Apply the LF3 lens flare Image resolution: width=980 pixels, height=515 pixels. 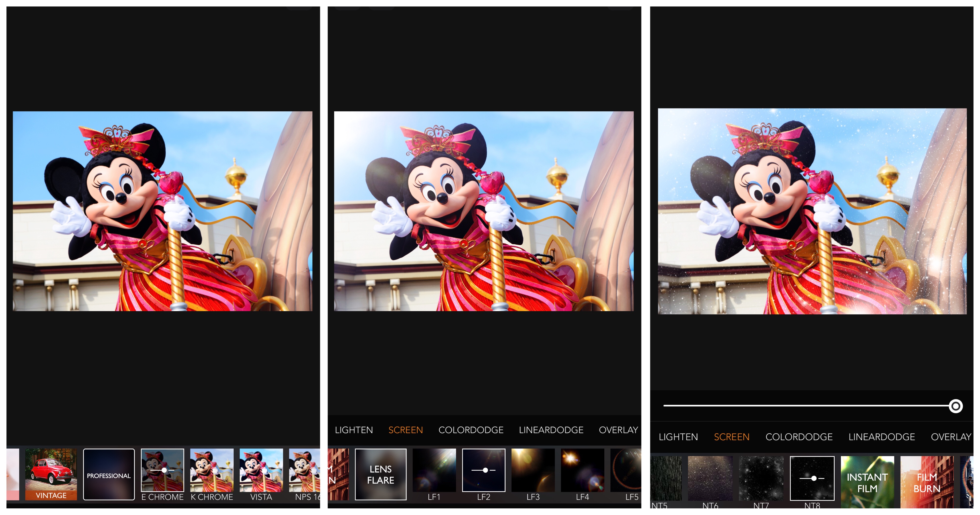click(533, 470)
